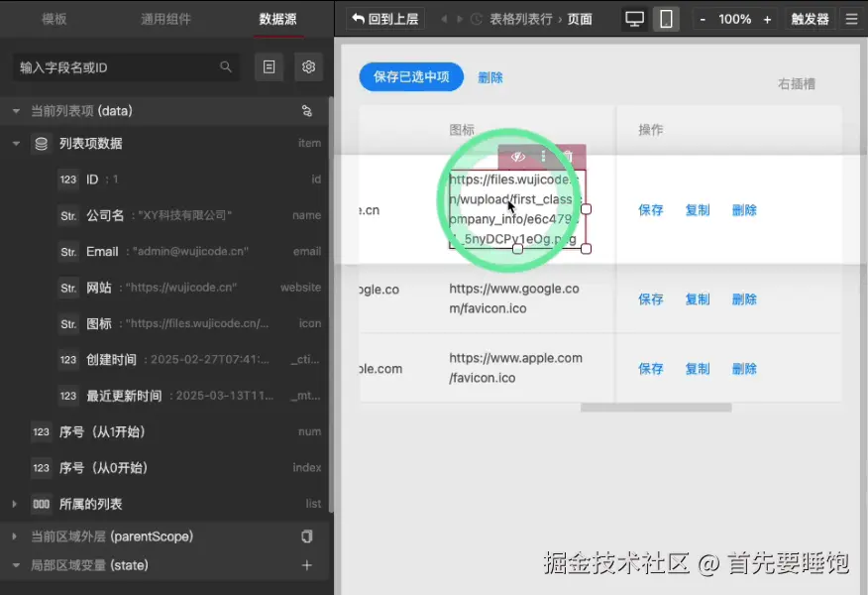Select the 最近更新时间 field row
The height and width of the screenshot is (595, 868).
pos(166,396)
